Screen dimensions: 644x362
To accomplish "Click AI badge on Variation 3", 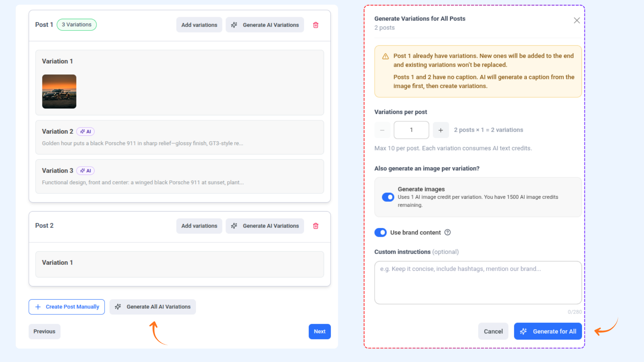I will 86,171.
